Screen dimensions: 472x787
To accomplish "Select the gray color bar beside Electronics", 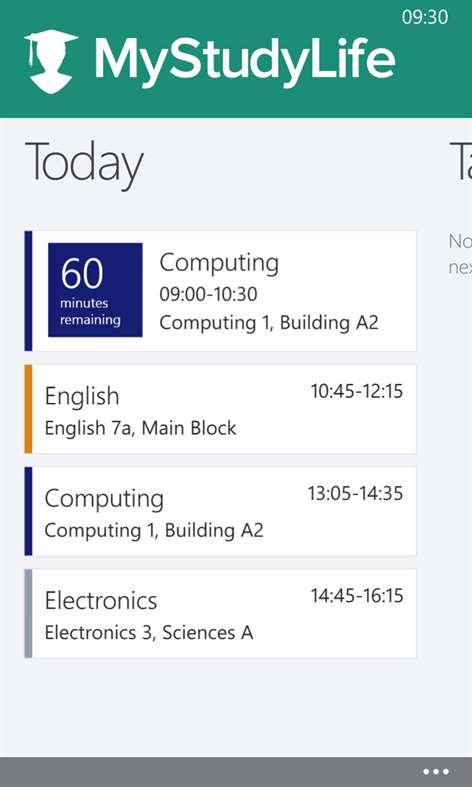I will 28,613.
